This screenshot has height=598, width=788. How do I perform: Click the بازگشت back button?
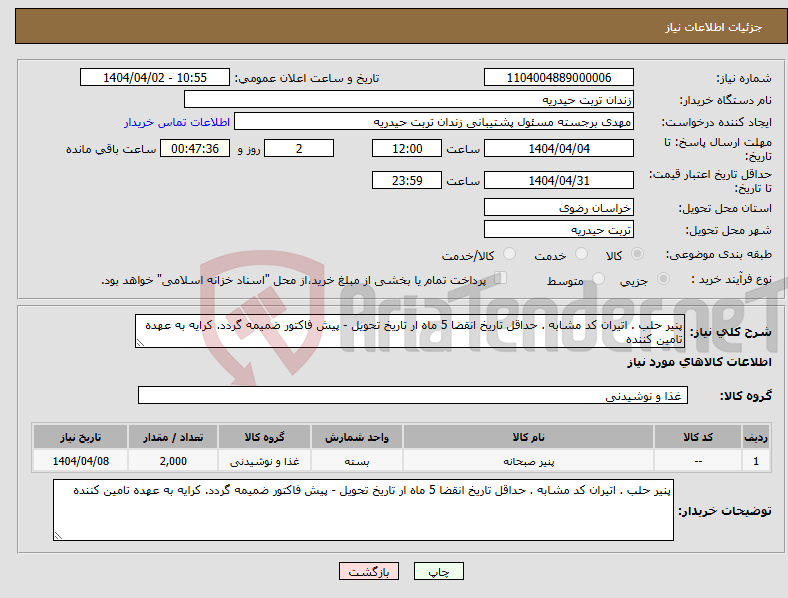369,571
